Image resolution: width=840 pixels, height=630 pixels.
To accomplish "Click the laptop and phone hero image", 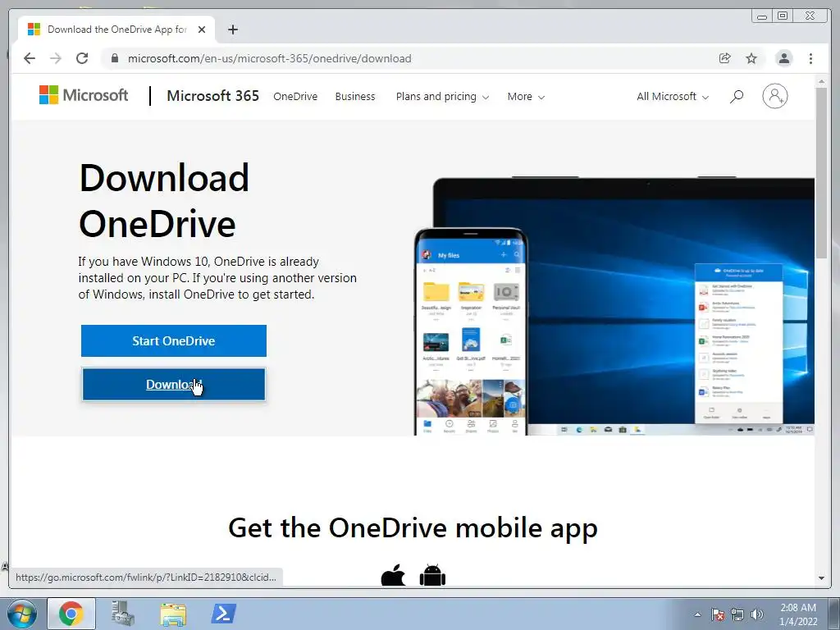I will click(614, 306).
